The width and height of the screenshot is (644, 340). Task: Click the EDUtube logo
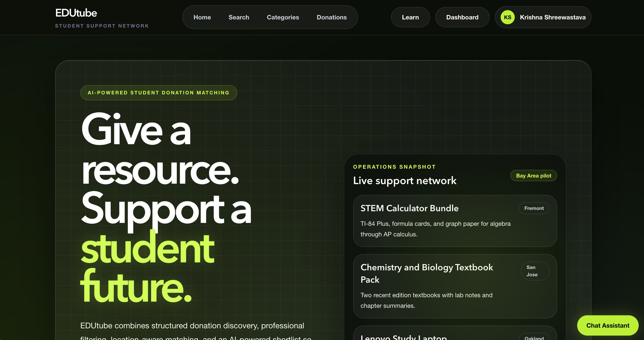[x=76, y=13]
